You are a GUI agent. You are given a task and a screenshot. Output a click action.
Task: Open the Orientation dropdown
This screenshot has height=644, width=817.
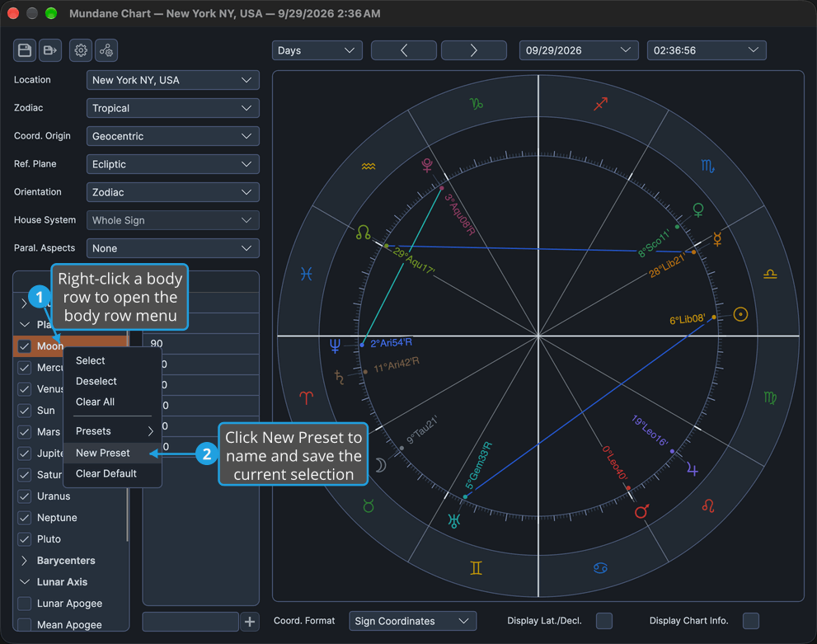[173, 192]
